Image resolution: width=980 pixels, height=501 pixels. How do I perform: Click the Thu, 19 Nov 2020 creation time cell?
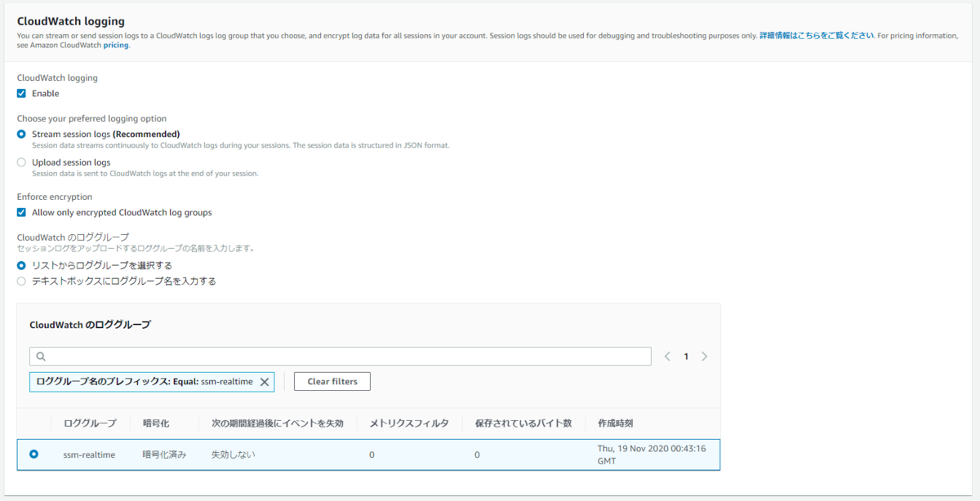point(652,454)
